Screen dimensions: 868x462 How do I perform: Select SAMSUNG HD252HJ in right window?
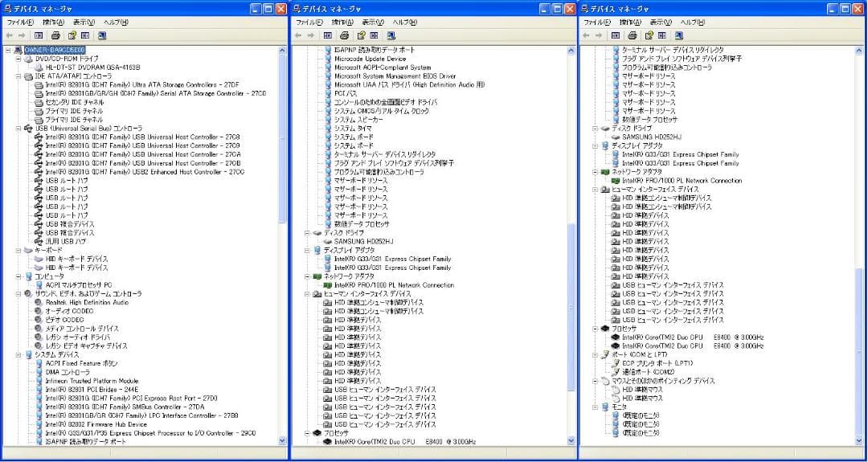[x=652, y=137]
